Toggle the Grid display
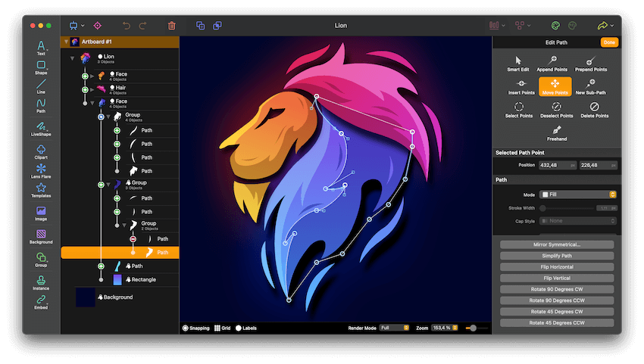The image size is (644, 364). [222, 328]
